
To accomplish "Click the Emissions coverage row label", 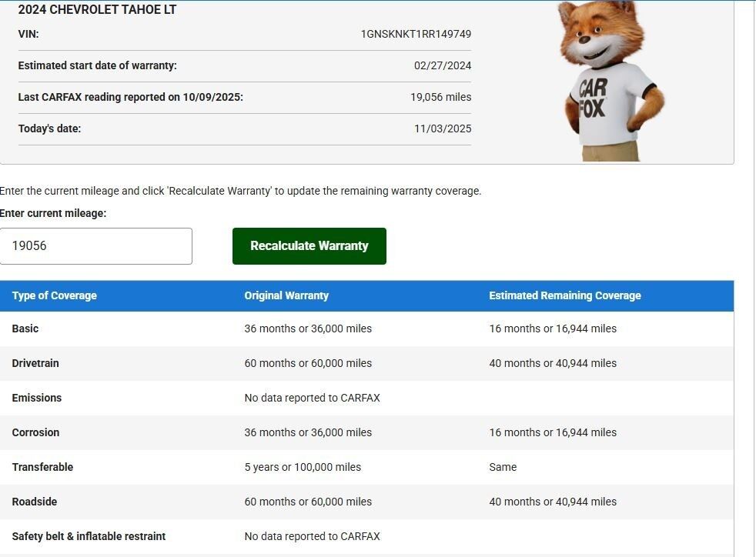I will point(37,398).
